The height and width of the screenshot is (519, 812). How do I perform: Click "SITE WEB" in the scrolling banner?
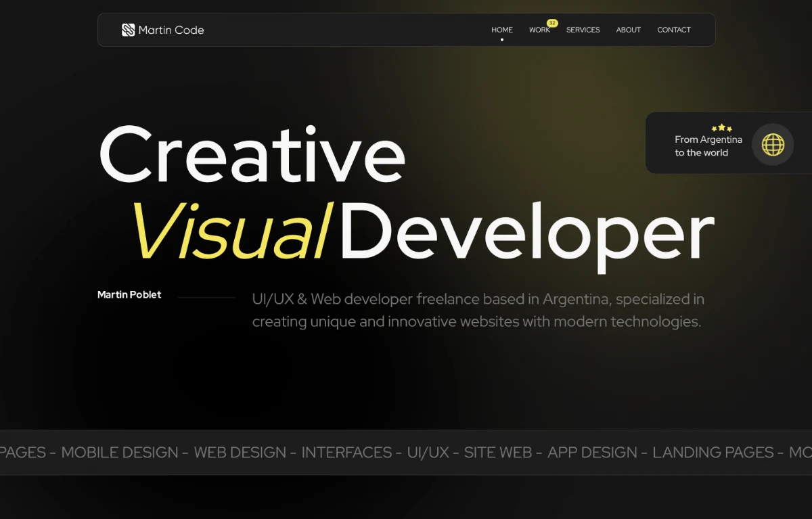pos(497,453)
